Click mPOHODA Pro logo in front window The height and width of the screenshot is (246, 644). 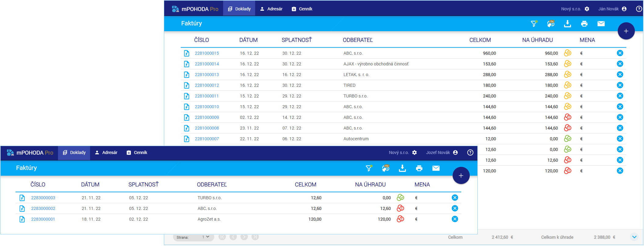coord(30,152)
